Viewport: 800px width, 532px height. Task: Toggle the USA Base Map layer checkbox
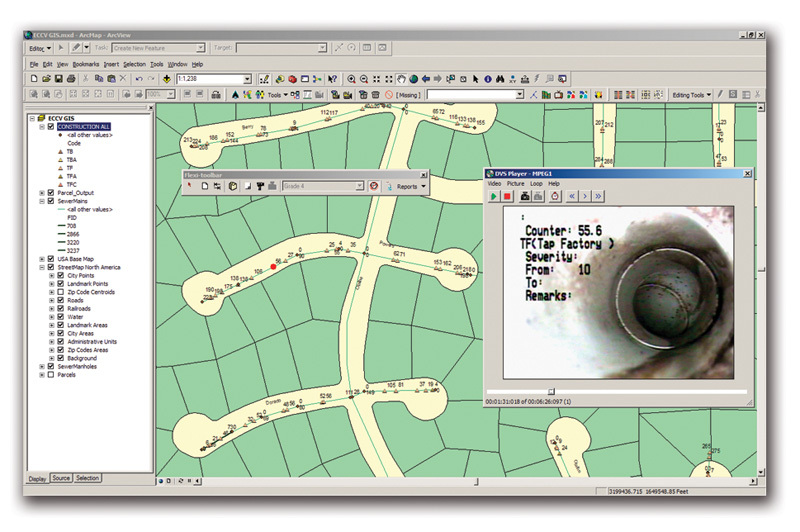point(51,257)
